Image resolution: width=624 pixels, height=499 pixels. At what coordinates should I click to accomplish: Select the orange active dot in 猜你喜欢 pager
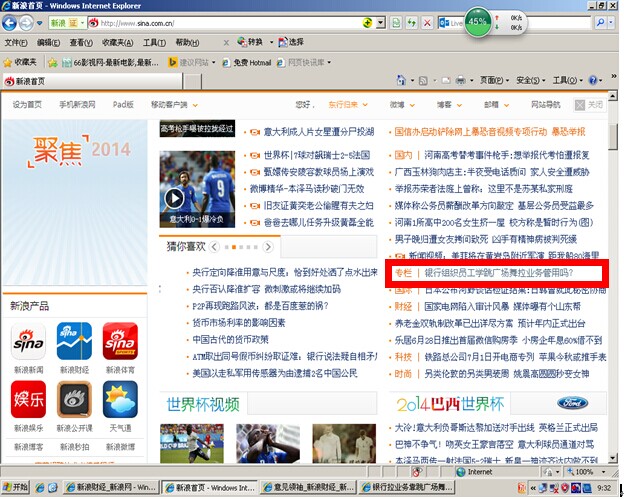(x=234, y=247)
